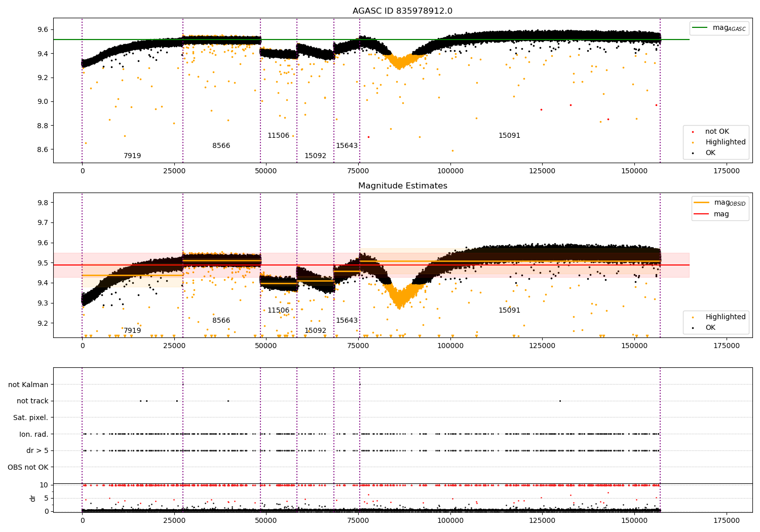Click y-tick 9.5 in Magnitude Estimates plot
This screenshot has width=760, height=532.
[42, 263]
